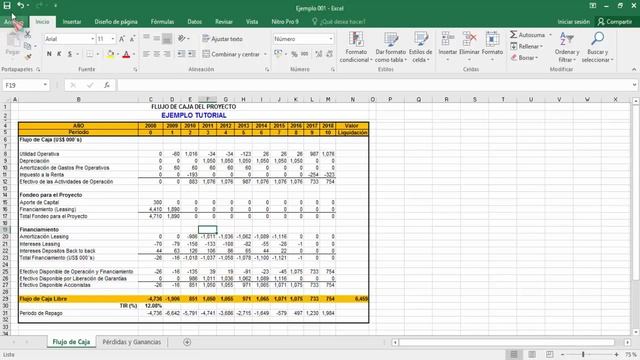Click the Undo arrow icon
Image resolution: width=640 pixels, height=360 pixels.
click(20, 5)
